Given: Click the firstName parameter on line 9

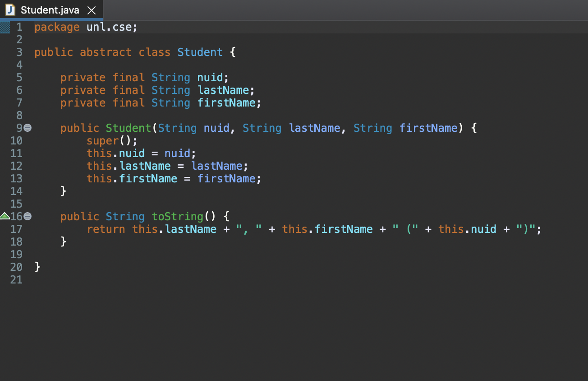Looking at the screenshot, I should click(x=428, y=128).
